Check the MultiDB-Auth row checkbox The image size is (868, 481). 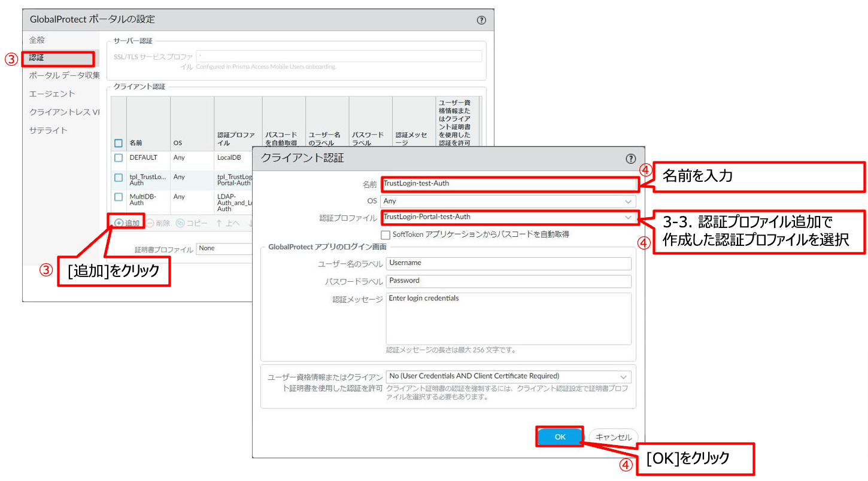tap(119, 197)
